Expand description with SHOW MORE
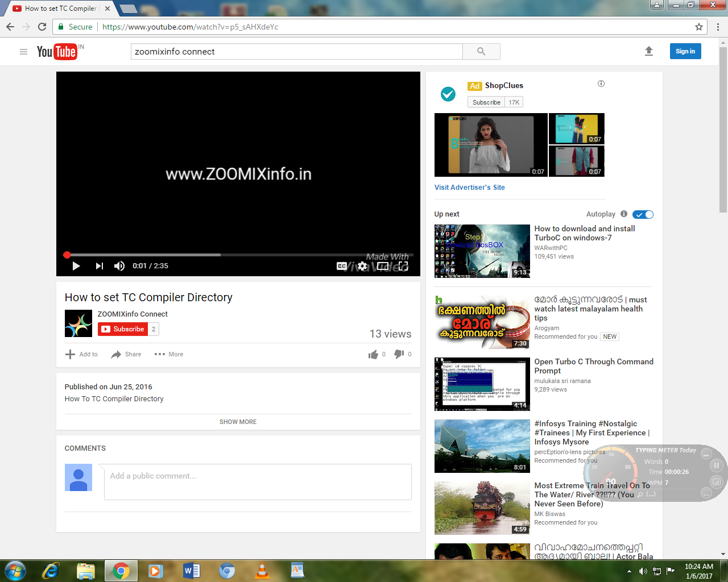The height and width of the screenshot is (582, 728). pos(238,422)
